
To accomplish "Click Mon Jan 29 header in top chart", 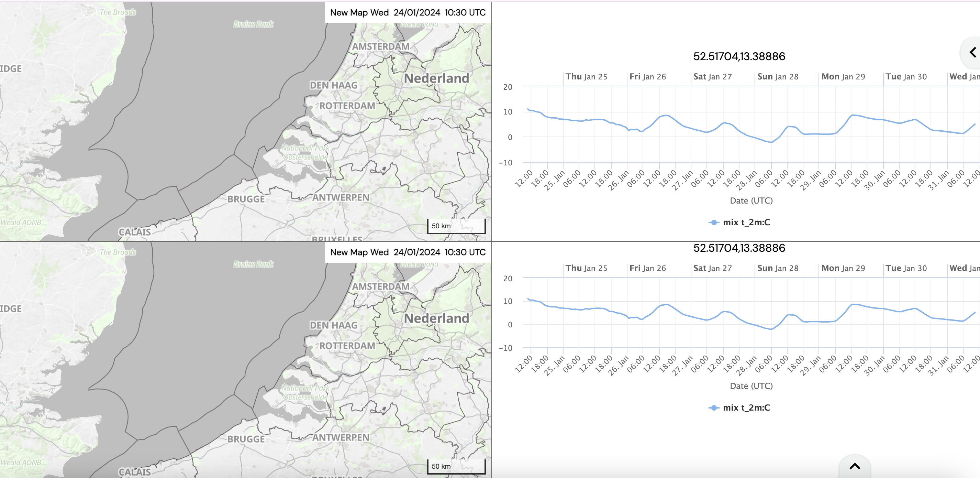I will click(843, 77).
